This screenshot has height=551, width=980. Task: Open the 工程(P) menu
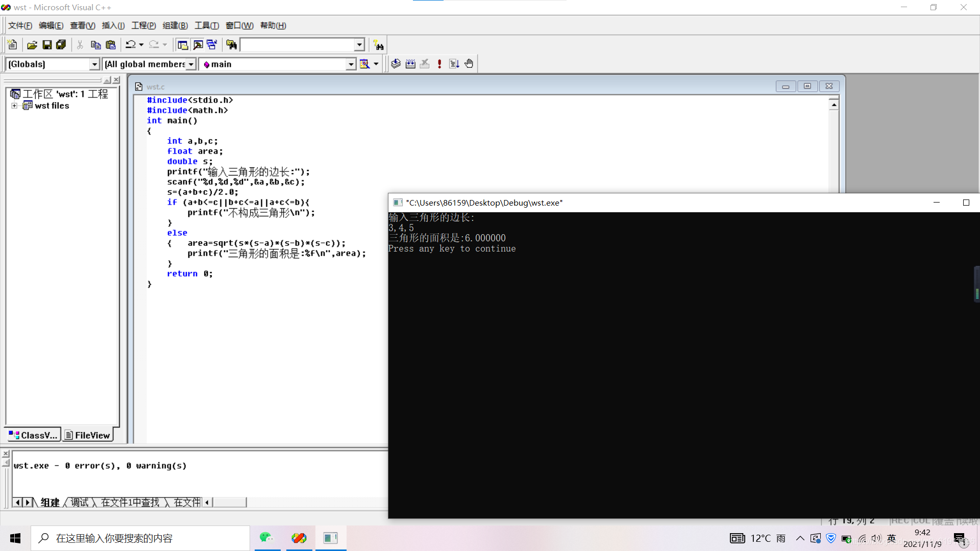[x=144, y=26]
